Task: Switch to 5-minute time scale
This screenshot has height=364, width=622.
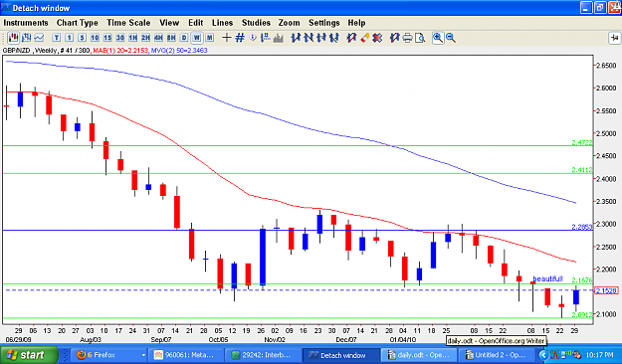Action: pyautogui.click(x=82, y=38)
